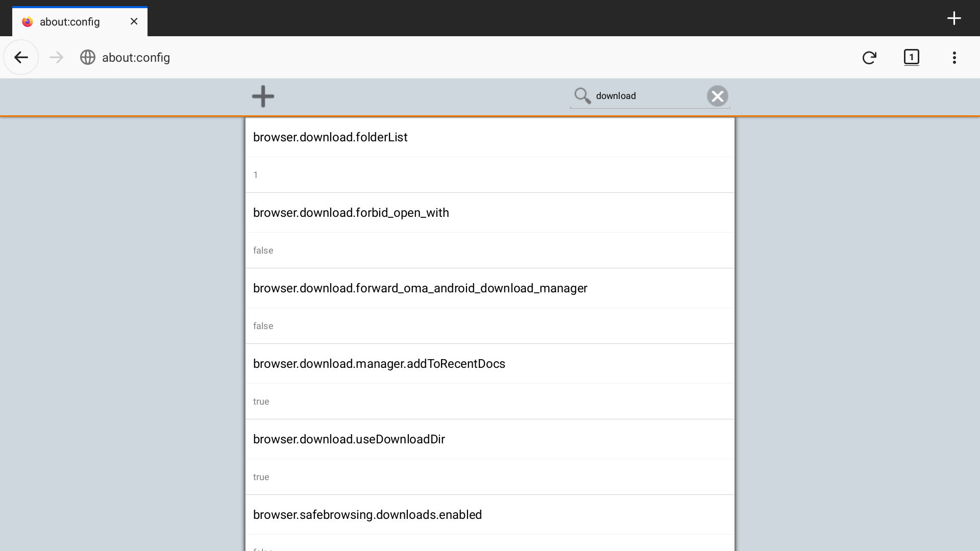Image resolution: width=980 pixels, height=551 pixels.
Task: Open the three-dot browser menu
Action: tap(954, 57)
